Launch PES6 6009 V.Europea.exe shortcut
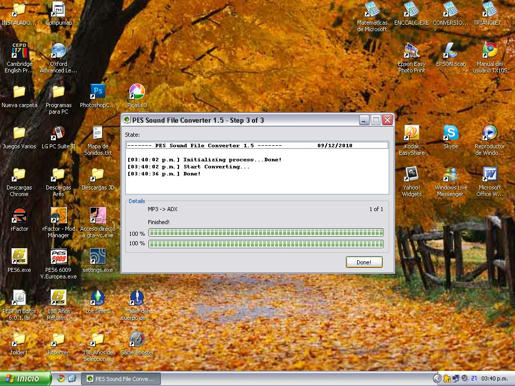This screenshot has width=515, height=386. pos(58,264)
